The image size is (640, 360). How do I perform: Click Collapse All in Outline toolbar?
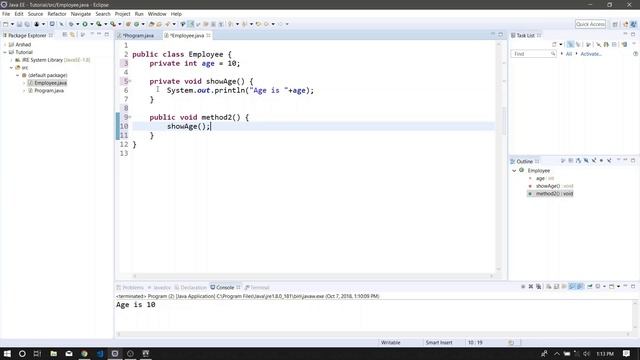click(x=571, y=161)
